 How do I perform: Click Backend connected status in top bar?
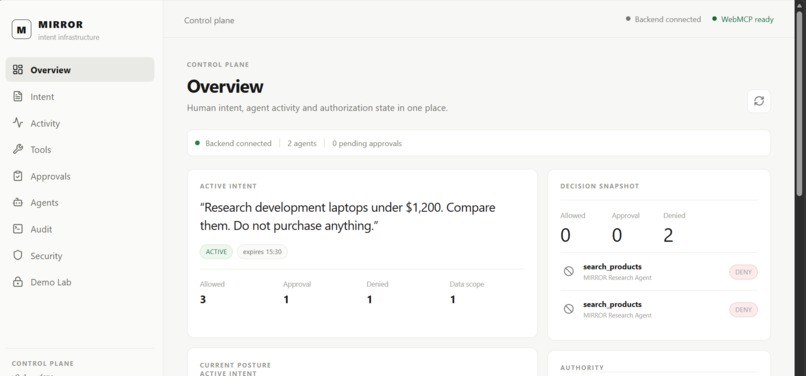click(663, 20)
